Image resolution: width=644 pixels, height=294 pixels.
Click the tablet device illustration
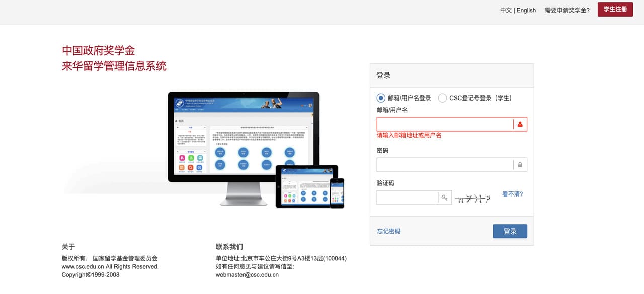coord(302,186)
